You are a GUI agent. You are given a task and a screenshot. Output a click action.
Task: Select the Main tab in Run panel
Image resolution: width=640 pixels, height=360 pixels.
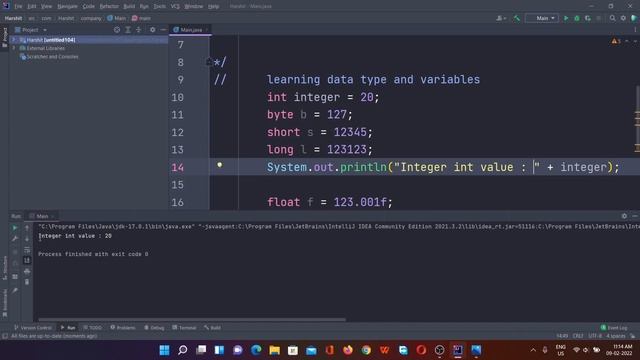[x=42, y=216]
